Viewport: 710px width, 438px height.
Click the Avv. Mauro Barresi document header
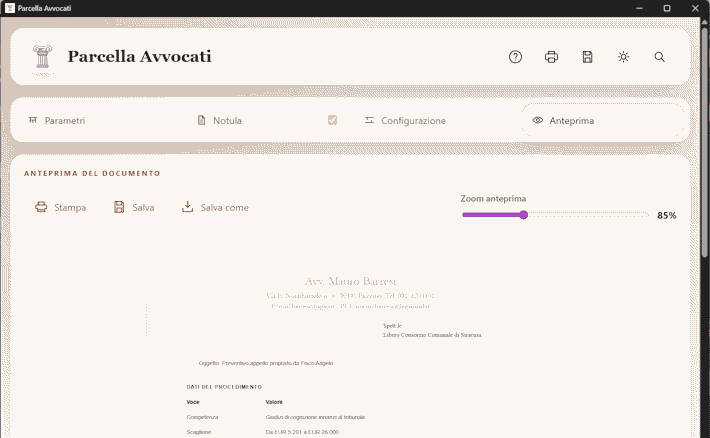point(350,281)
